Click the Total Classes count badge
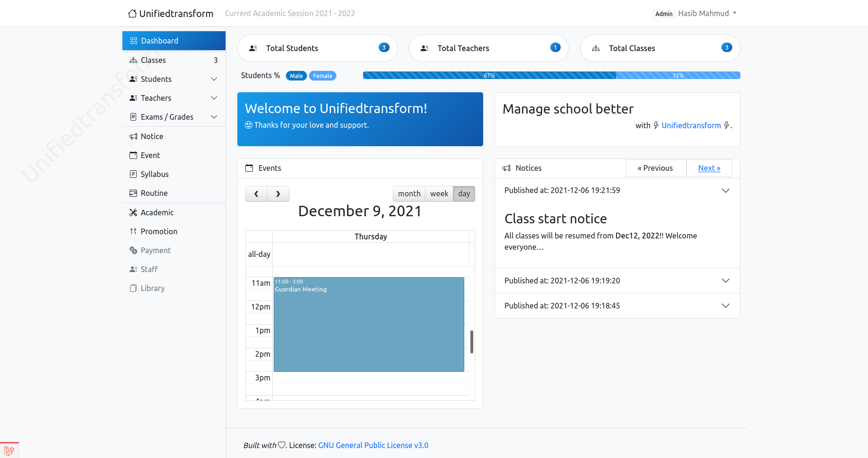 [727, 47]
